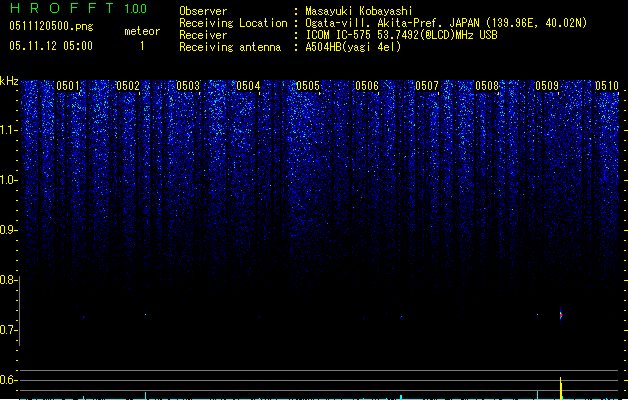The height and width of the screenshot is (400, 629).
Task: Click the ICOM IC-575 receiver text
Action: point(401,35)
